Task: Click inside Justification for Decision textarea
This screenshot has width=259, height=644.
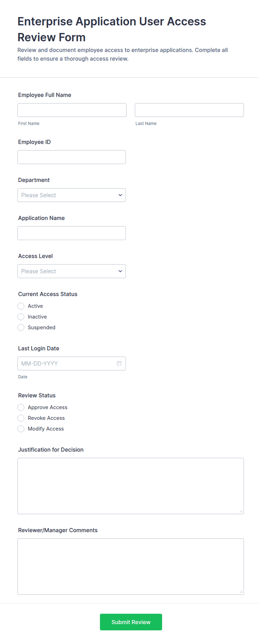Action: pos(131,486)
